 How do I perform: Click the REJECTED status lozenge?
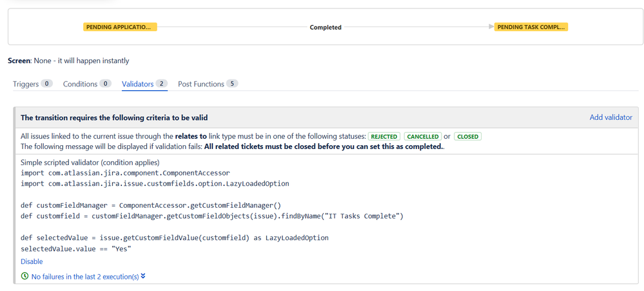click(384, 137)
